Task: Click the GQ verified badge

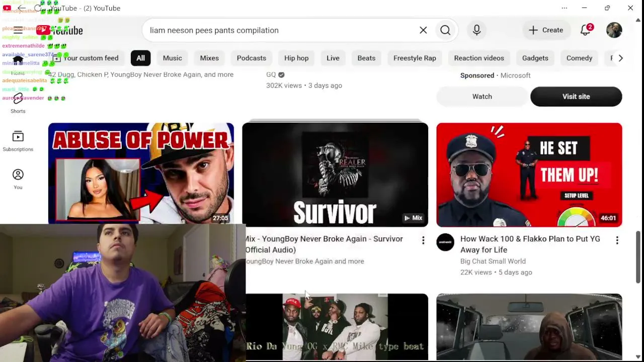Action: coord(281,74)
